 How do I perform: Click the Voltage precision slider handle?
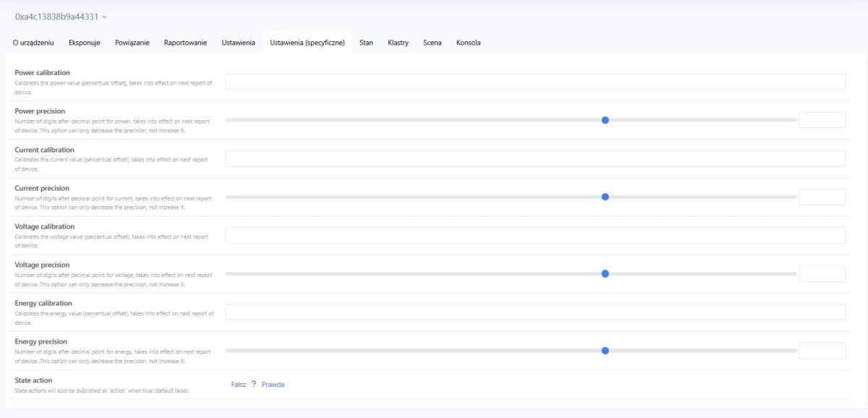(605, 273)
